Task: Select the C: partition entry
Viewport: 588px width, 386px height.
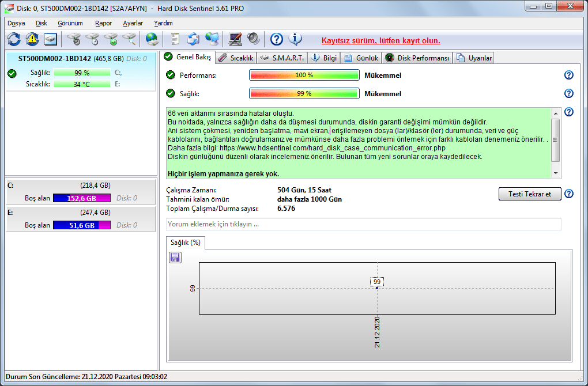Action: 81,191
